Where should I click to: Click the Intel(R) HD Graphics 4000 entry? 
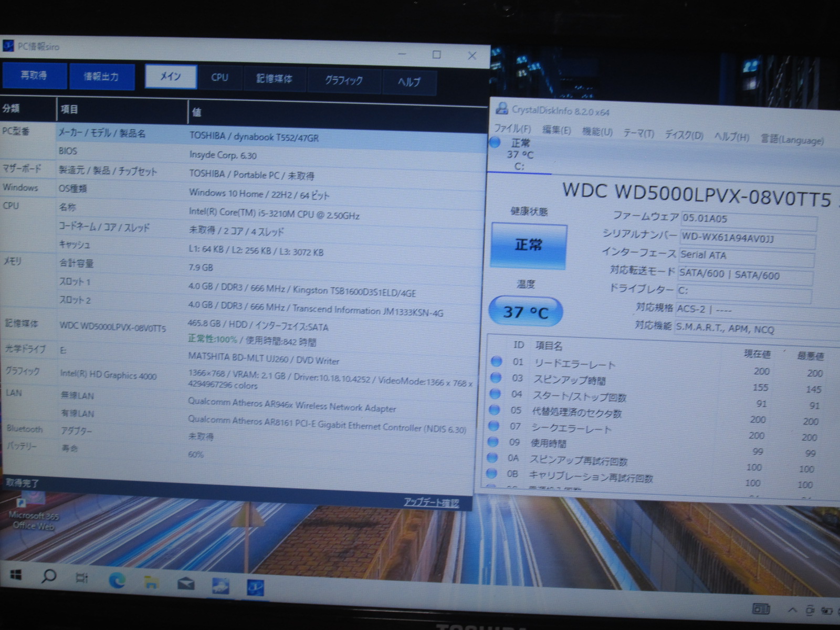point(108,375)
